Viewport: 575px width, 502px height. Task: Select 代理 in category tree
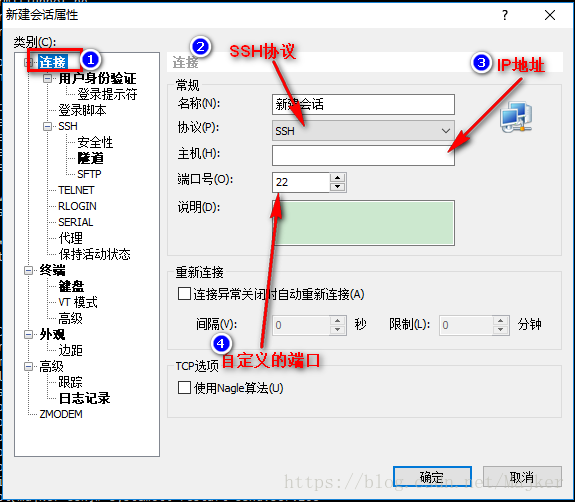pos(70,238)
